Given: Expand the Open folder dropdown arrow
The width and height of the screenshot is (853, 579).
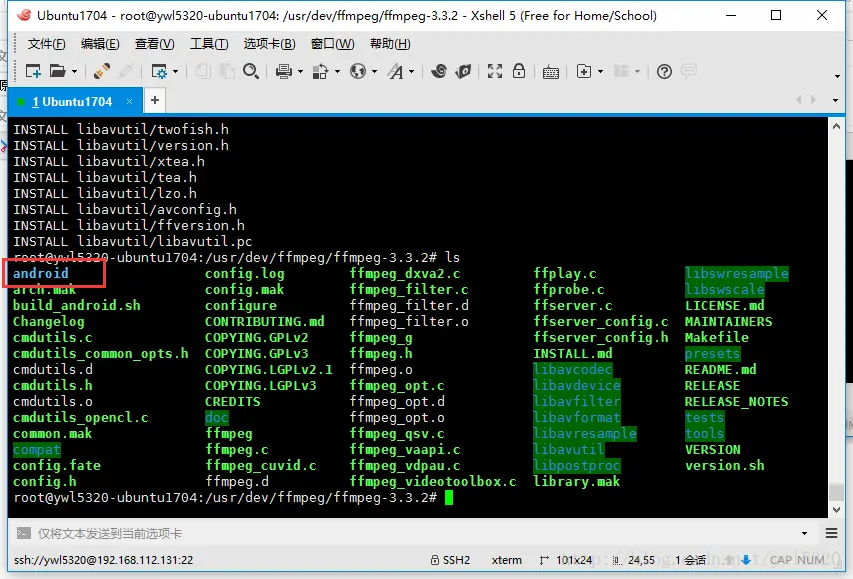Looking at the screenshot, I should pos(75,71).
